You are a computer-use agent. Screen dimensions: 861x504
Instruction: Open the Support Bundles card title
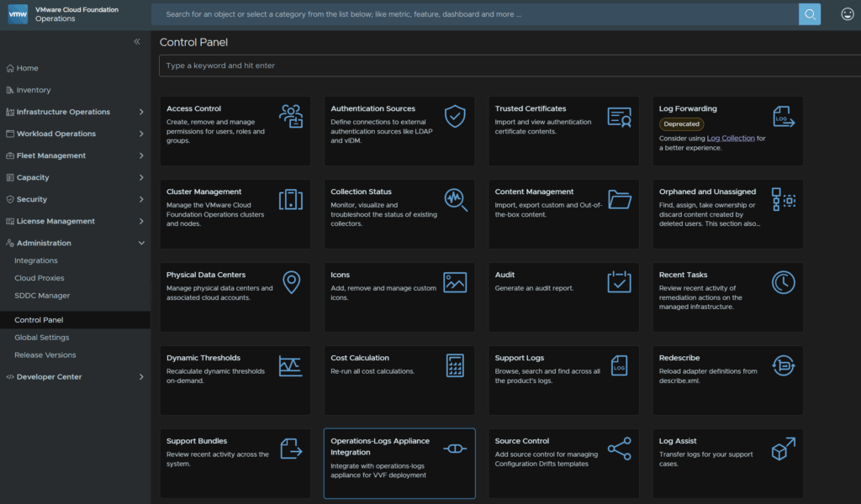click(x=197, y=441)
